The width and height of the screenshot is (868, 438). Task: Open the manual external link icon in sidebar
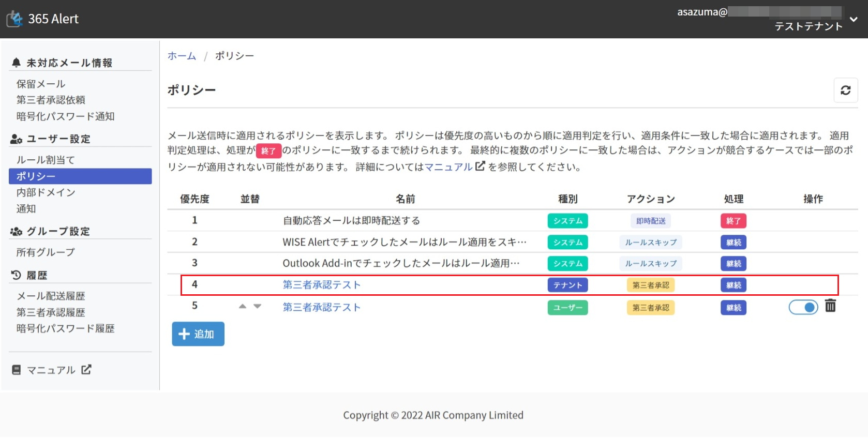86,369
